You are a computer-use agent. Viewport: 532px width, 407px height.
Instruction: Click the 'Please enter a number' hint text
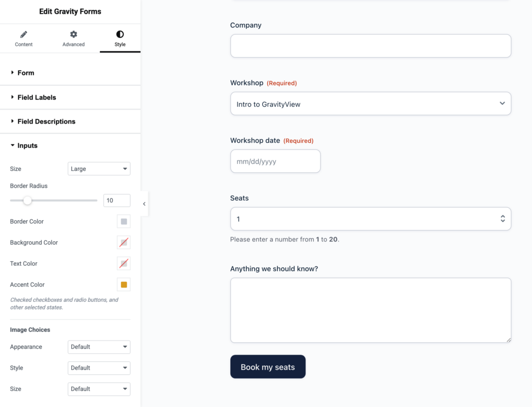coord(285,239)
